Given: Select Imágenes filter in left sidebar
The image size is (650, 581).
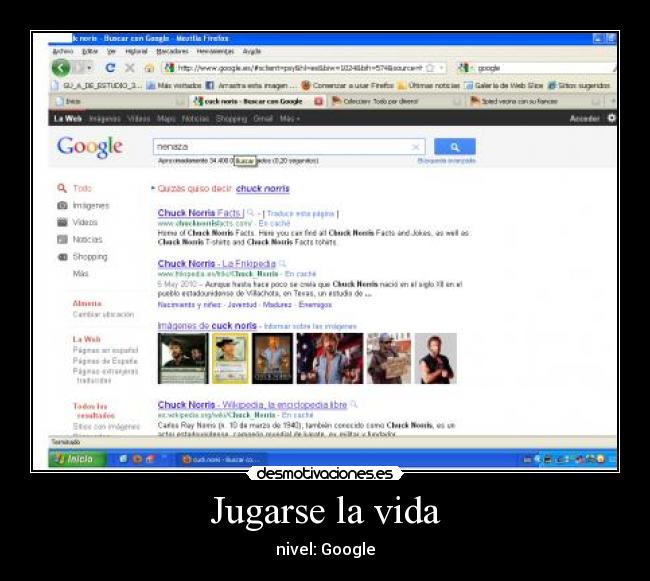Looking at the screenshot, I should [83, 206].
